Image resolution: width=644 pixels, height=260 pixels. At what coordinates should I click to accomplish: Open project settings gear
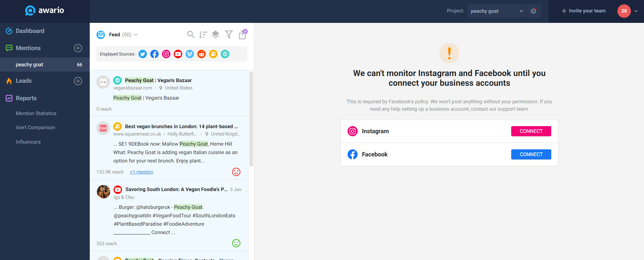[533, 11]
